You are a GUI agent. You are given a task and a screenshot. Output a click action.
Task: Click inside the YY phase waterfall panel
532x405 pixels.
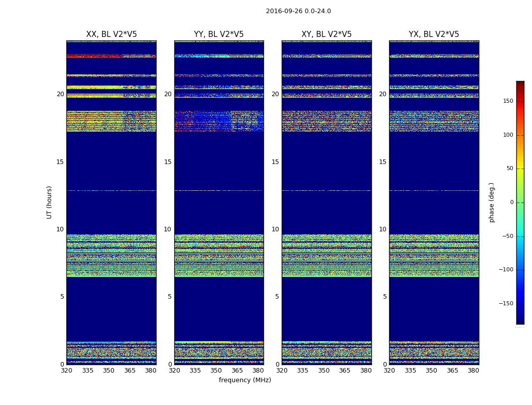tap(219, 202)
